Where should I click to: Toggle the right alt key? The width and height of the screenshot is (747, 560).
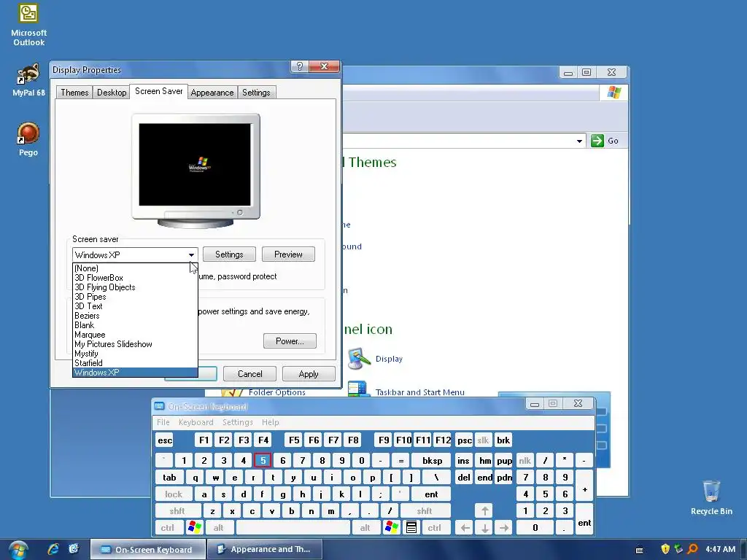pos(365,528)
